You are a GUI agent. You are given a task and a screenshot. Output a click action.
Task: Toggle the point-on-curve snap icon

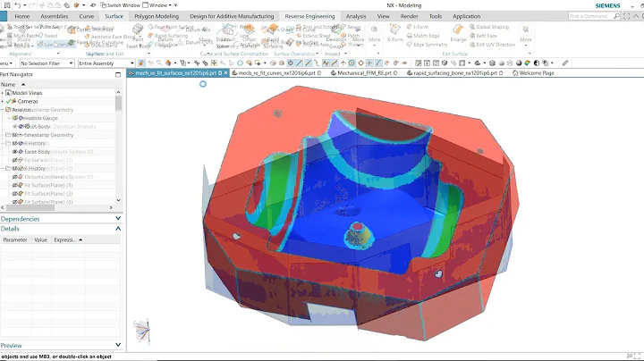coord(377,63)
